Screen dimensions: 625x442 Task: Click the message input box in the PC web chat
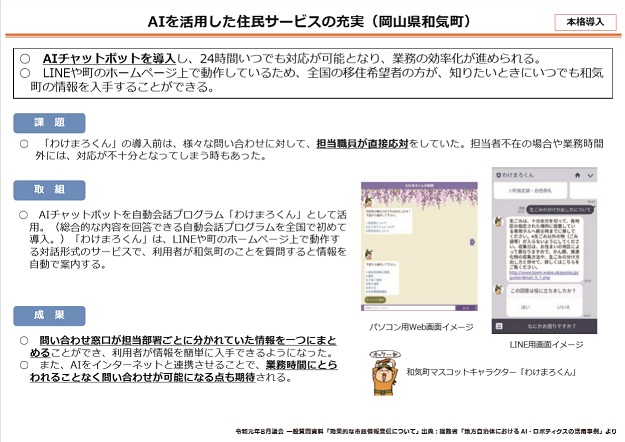click(409, 308)
